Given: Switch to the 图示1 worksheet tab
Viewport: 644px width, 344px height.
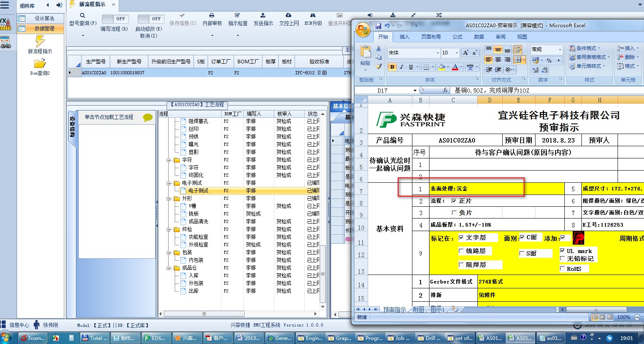Looking at the screenshot, I should point(438,309).
